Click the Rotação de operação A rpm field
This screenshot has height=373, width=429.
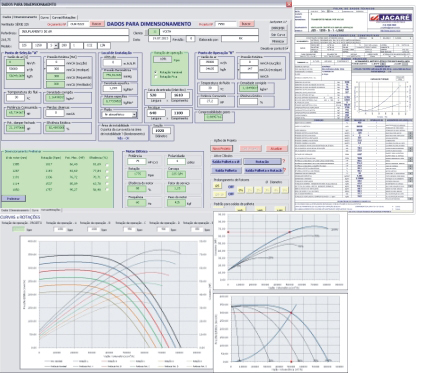60,229
